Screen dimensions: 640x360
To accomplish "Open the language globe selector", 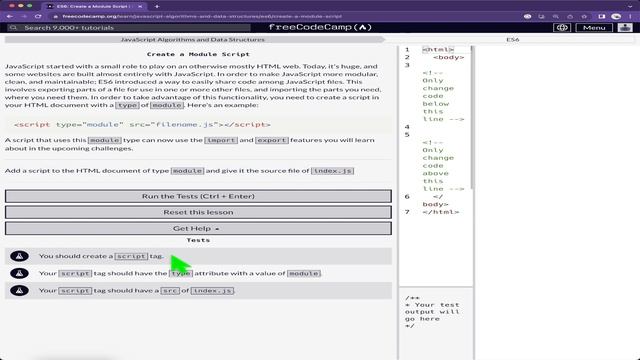I will point(562,27).
